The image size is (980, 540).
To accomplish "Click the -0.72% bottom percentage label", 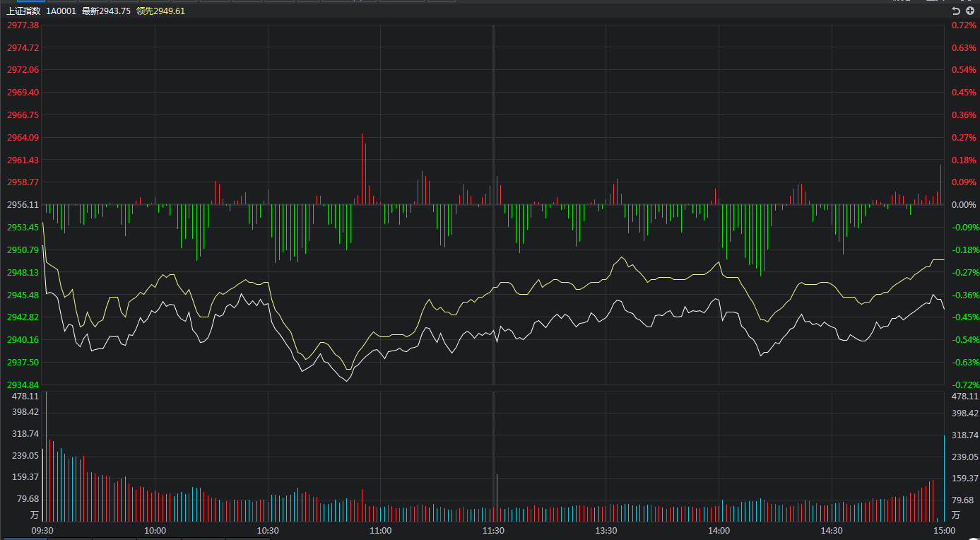I will click(964, 385).
